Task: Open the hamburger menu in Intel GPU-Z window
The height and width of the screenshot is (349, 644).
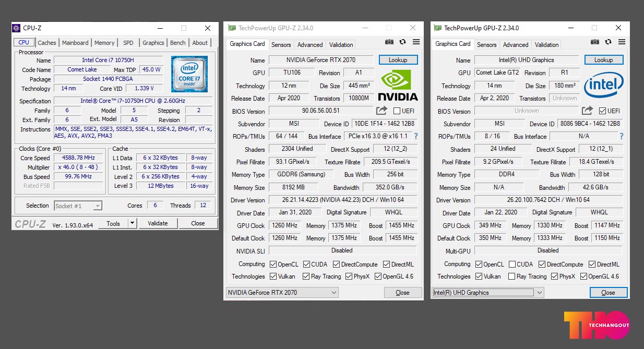Action: (x=622, y=42)
